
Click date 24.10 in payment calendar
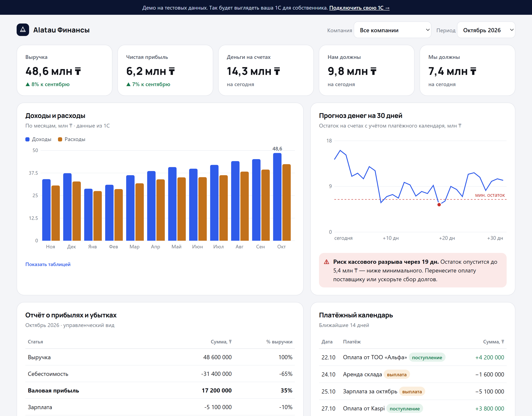click(328, 375)
